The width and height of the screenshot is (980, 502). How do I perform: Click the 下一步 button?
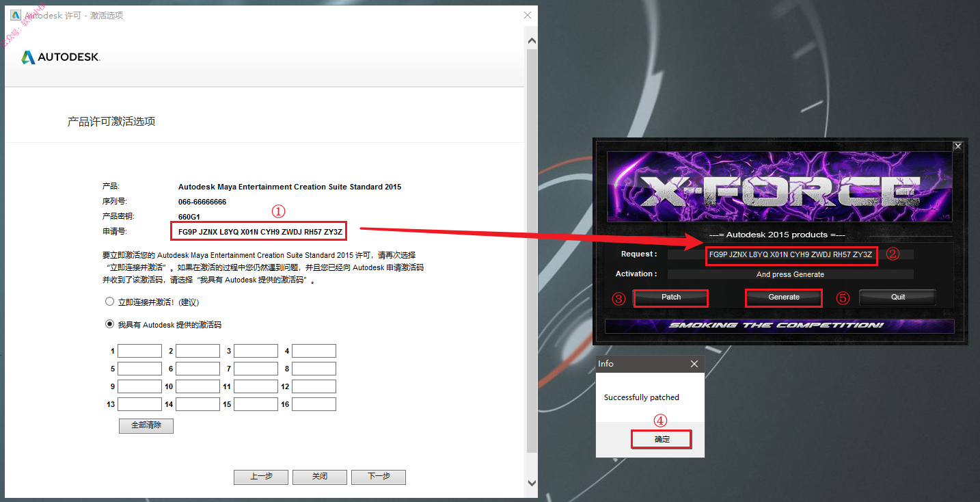(x=379, y=477)
